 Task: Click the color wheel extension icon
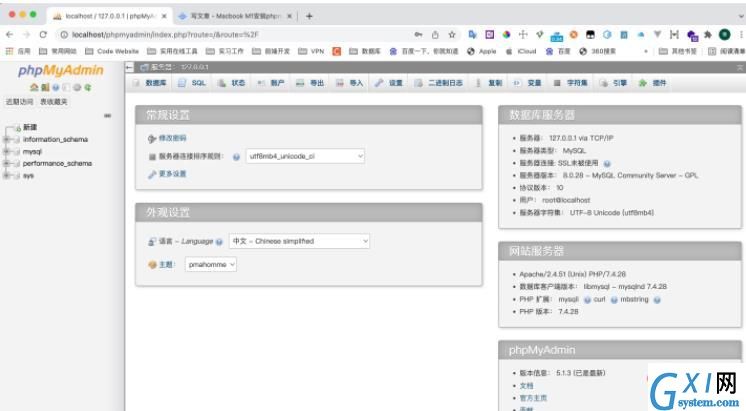coord(506,34)
